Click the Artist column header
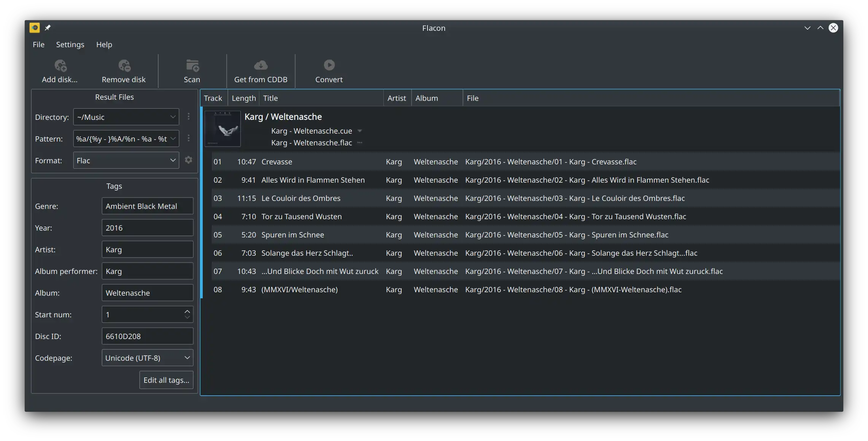Image resolution: width=868 pixels, height=441 pixels. [x=397, y=98]
